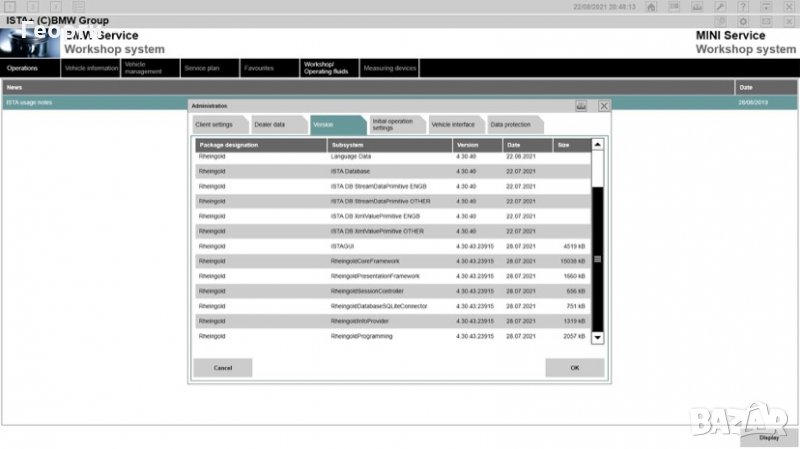Click the gear settings icon
The width and height of the screenshot is (800, 449).
tap(742, 21)
